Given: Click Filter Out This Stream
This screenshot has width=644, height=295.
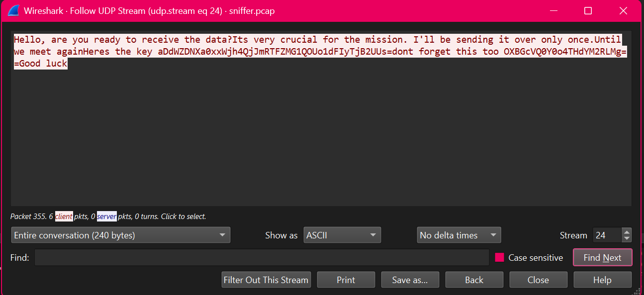Looking at the screenshot, I should 266,280.
